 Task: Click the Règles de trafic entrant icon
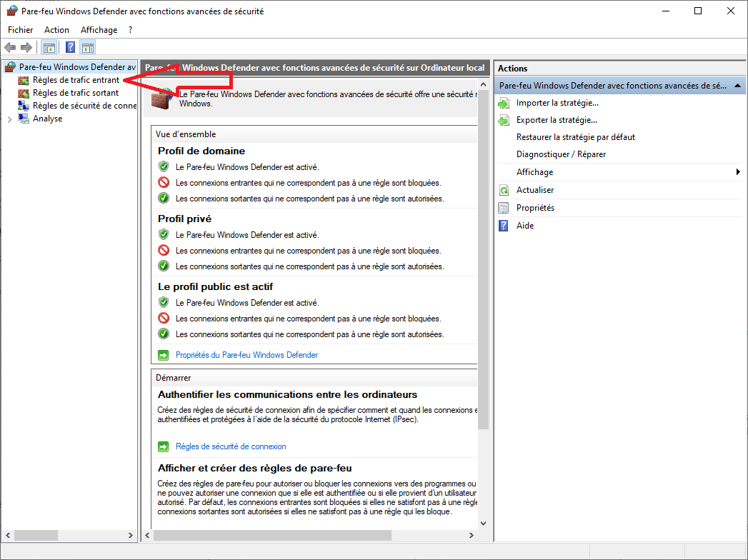[24, 80]
